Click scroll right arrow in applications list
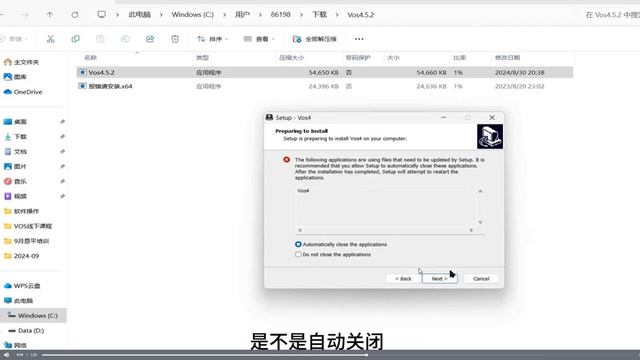This screenshot has width=640, height=360. [x=471, y=230]
